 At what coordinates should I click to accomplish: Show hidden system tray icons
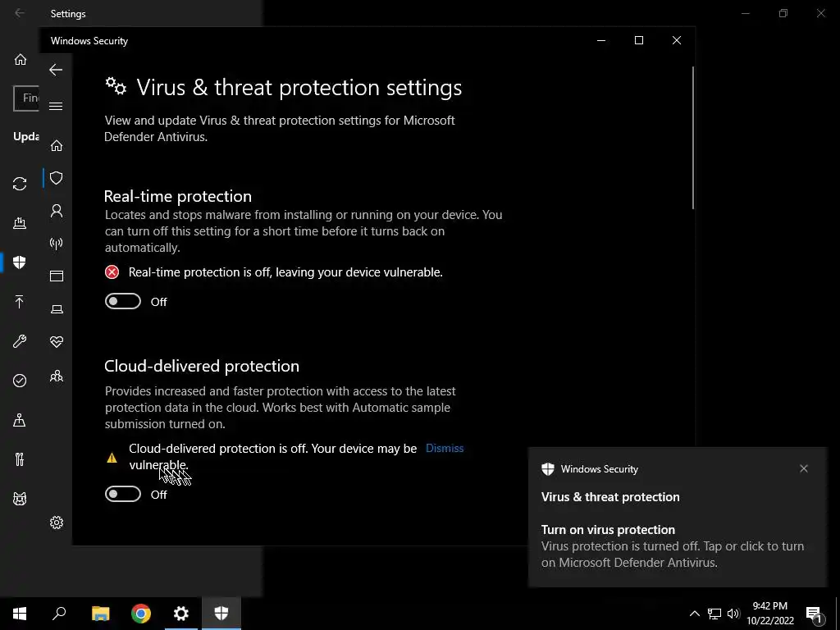tap(694, 614)
